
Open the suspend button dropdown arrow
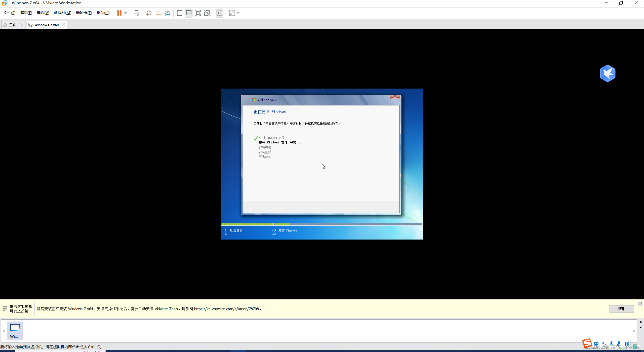click(125, 13)
